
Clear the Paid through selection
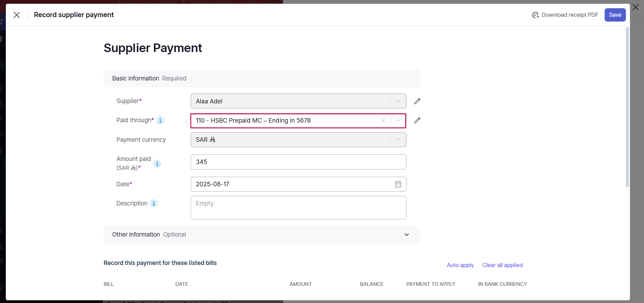383,121
